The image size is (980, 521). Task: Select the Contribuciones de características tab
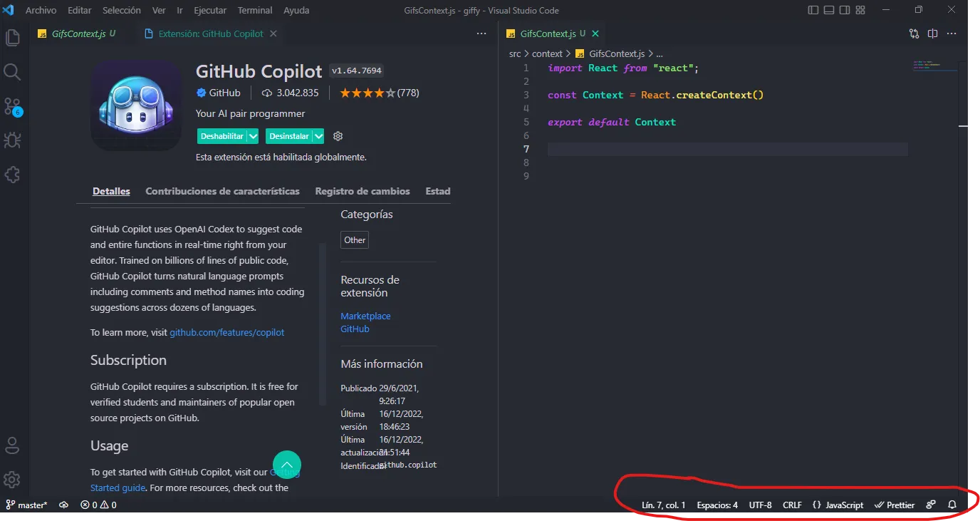coord(222,191)
